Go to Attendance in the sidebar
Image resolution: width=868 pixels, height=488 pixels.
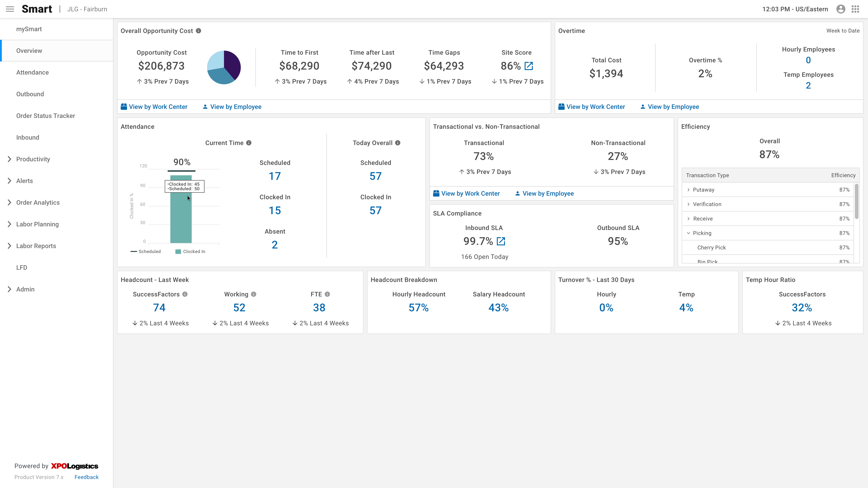32,72
